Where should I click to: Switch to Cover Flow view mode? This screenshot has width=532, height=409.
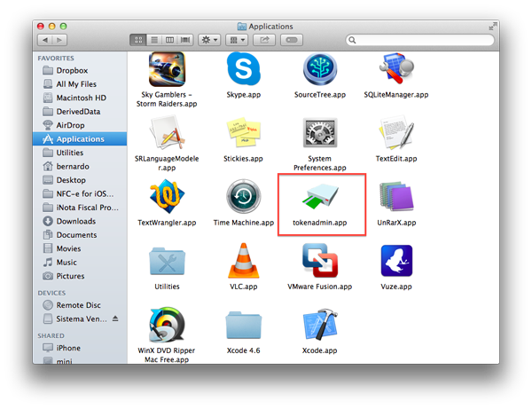(x=185, y=40)
